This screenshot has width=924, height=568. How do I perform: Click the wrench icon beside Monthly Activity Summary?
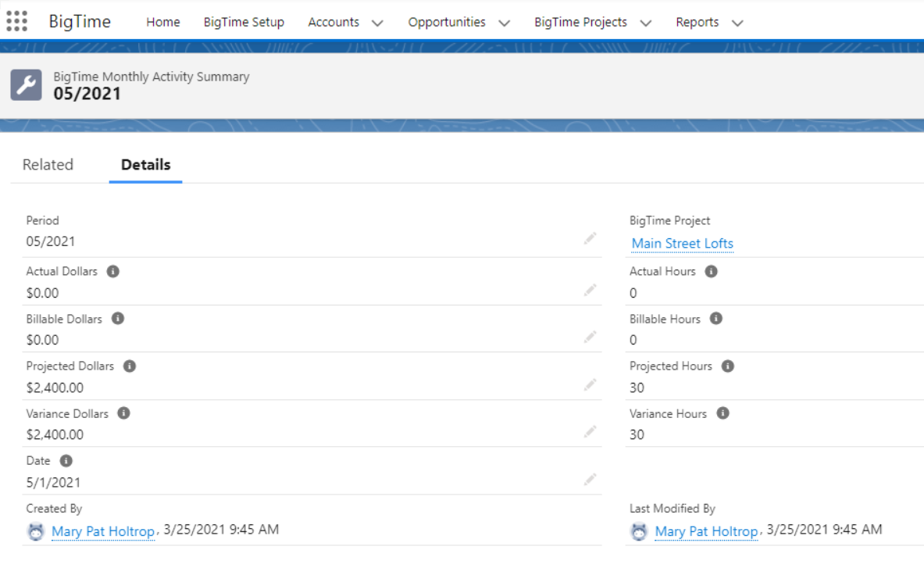26,85
